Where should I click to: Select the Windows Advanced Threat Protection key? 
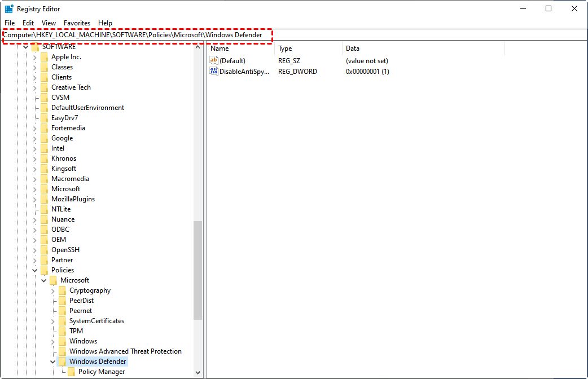click(125, 351)
